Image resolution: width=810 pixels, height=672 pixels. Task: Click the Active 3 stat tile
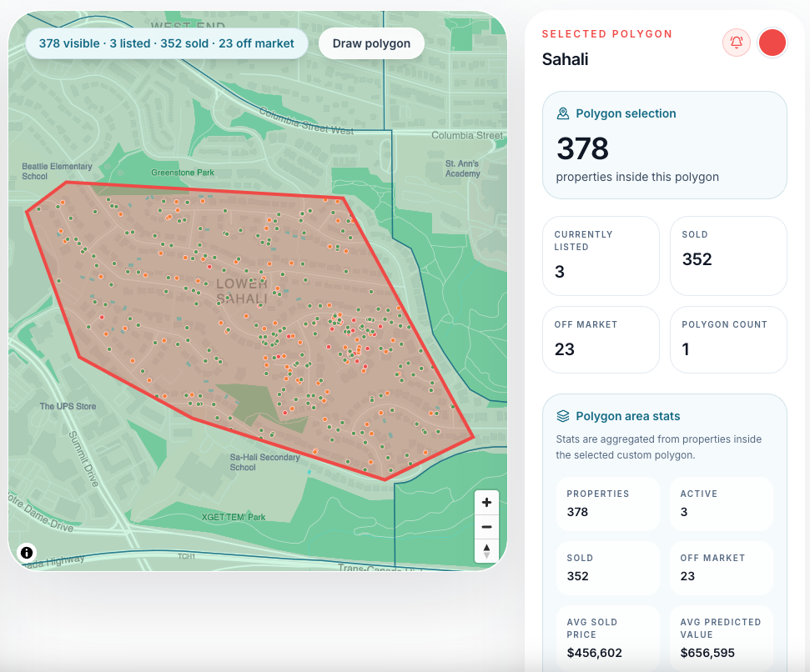(x=722, y=504)
